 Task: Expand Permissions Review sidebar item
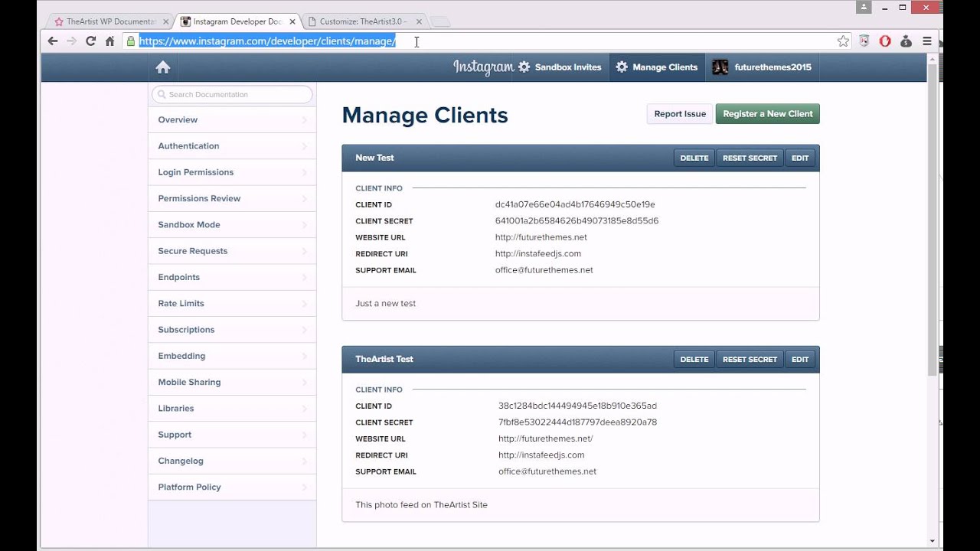point(232,198)
